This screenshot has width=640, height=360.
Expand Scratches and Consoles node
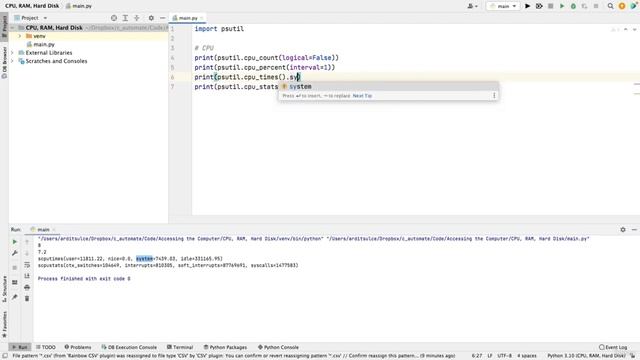[x=12, y=61]
